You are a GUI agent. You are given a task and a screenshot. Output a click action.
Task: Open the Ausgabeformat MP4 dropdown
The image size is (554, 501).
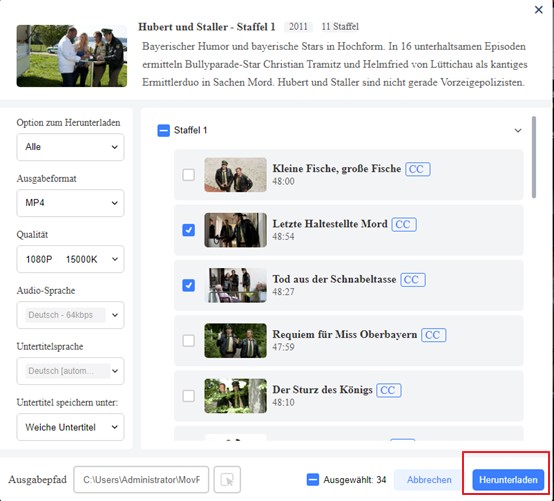tap(70, 203)
